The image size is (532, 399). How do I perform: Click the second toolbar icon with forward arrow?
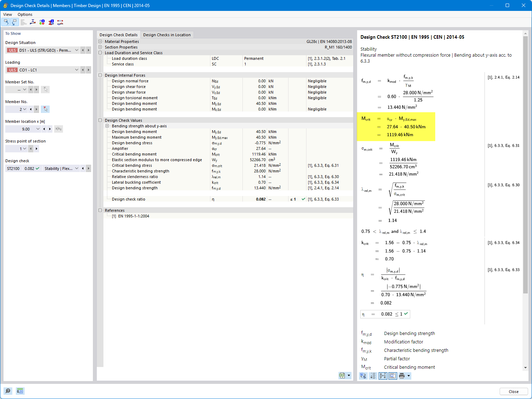[x=14, y=22]
